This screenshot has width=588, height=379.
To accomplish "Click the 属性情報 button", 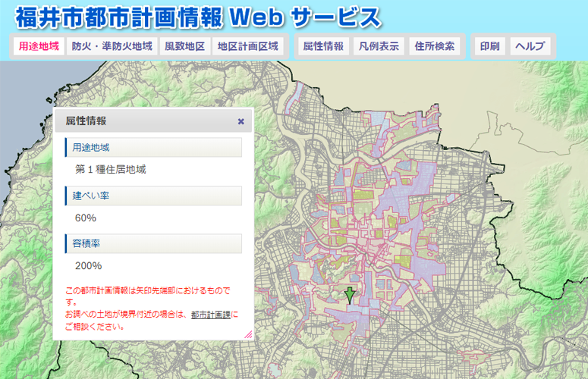I will pos(323,46).
